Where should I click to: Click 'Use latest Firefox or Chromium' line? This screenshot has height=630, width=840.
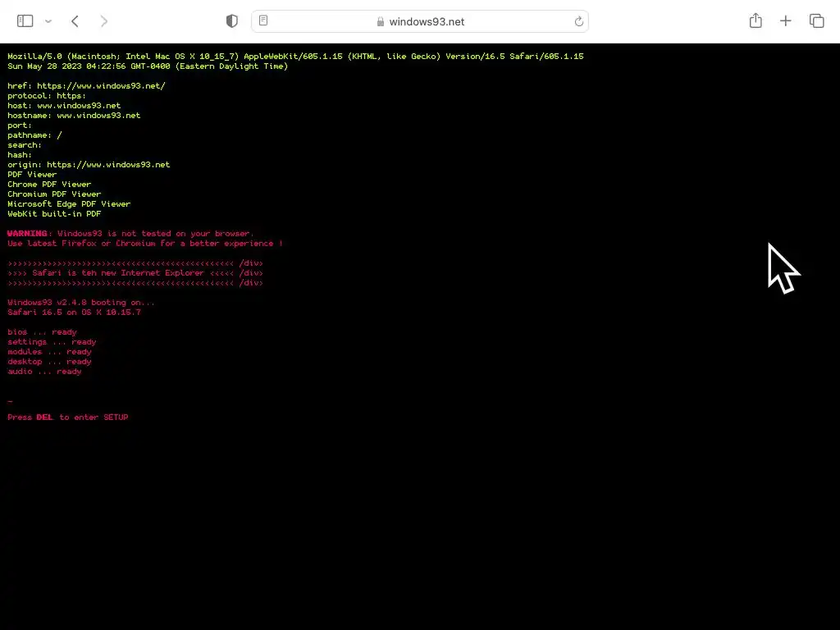pyautogui.click(x=145, y=244)
